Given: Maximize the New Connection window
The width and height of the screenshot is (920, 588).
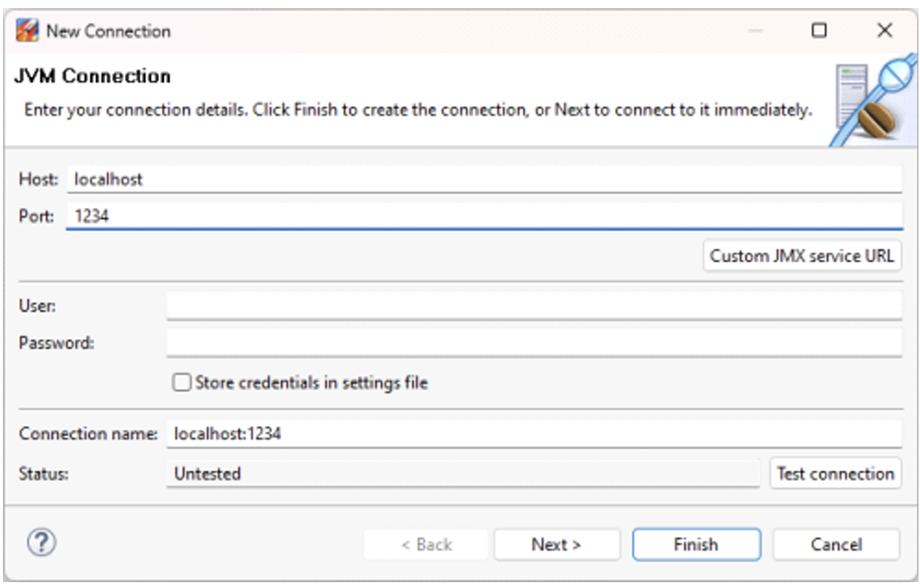Looking at the screenshot, I should (x=819, y=30).
